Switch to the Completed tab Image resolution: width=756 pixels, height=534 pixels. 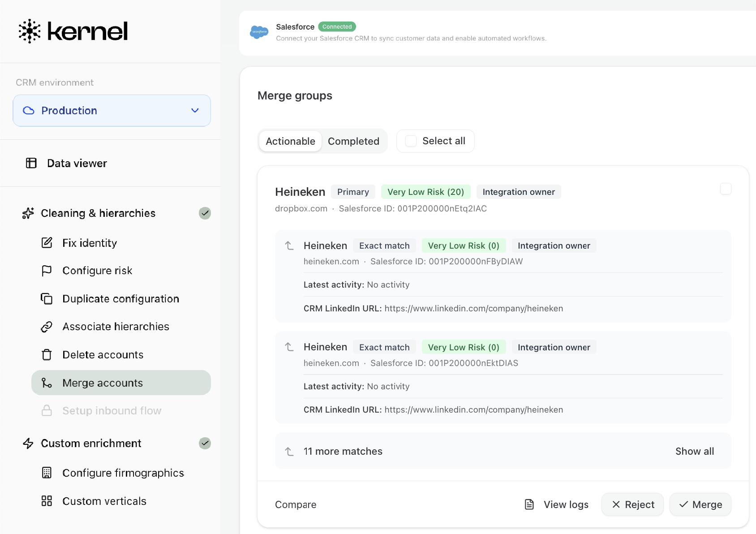[354, 141]
